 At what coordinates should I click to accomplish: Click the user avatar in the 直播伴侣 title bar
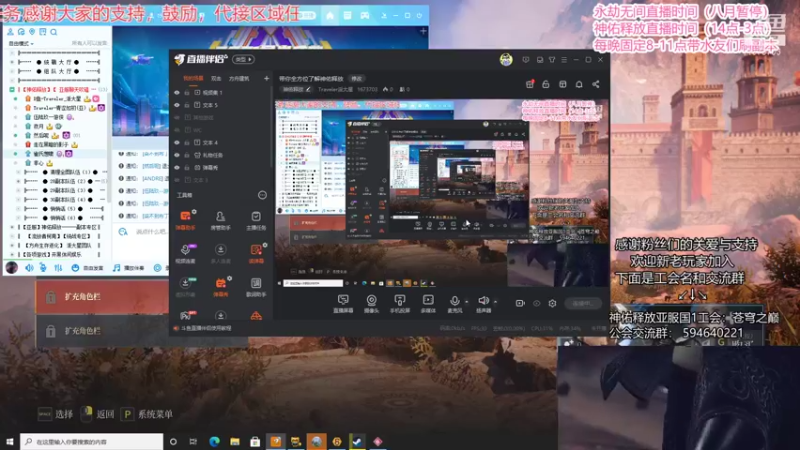pos(506,60)
